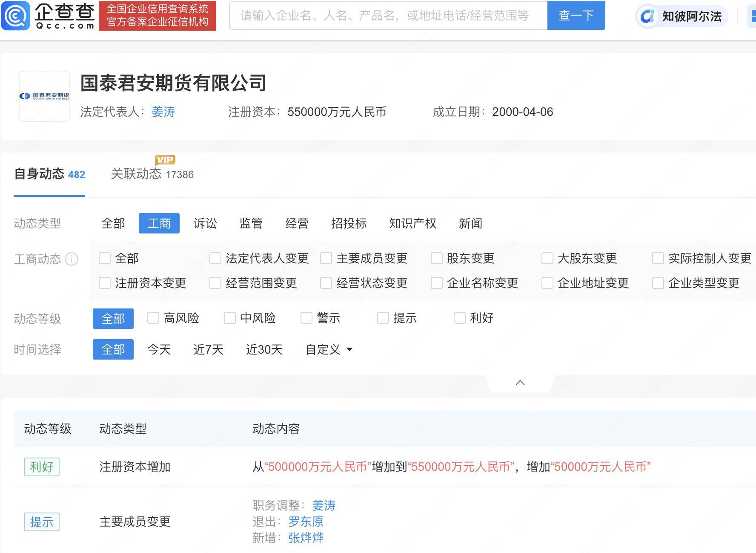Image resolution: width=756 pixels, height=553 pixels.
Task: Select the 招投标 dynamic type
Action: tap(349, 223)
